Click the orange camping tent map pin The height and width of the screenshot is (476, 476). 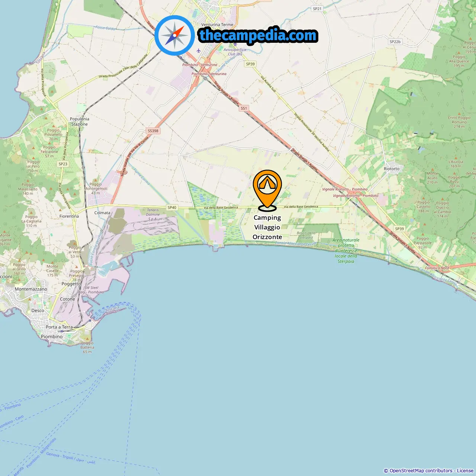click(267, 190)
